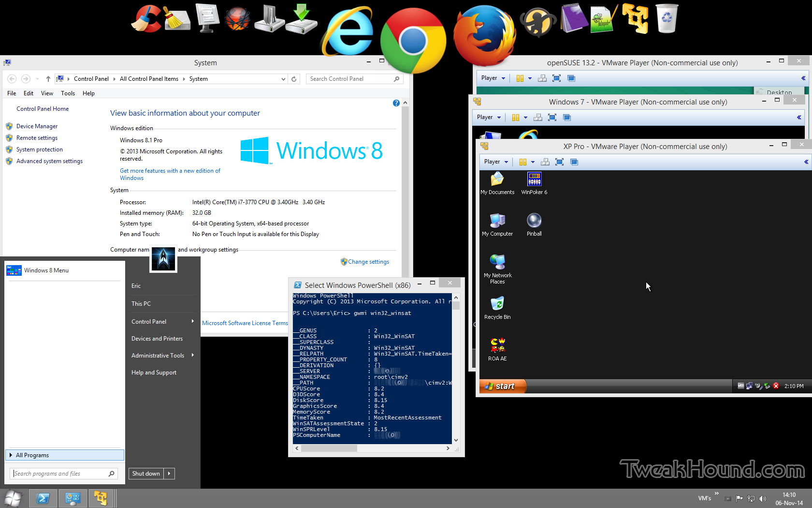Open ROA AE icon on XP desktop
The image size is (812, 508).
(x=497, y=350)
